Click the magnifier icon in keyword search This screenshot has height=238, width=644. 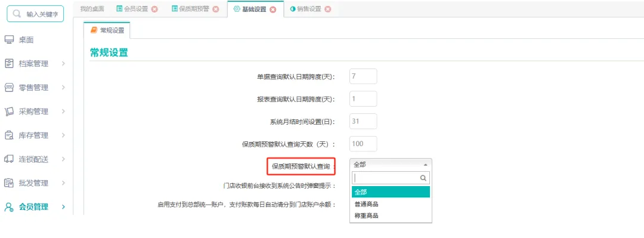17,14
